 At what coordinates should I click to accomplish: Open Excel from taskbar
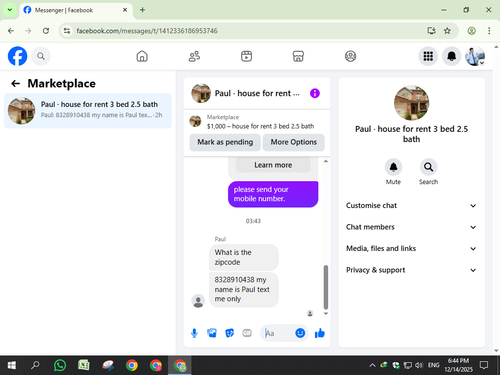pos(83,366)
